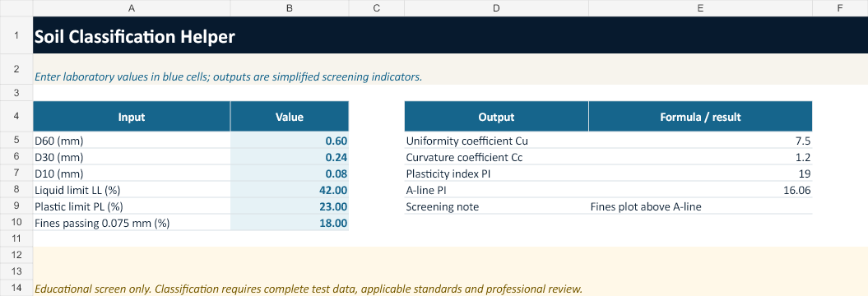The width and height of the screenshot is (868, 296).
Task: Select column D header
Action: click(x=497, y=7)
